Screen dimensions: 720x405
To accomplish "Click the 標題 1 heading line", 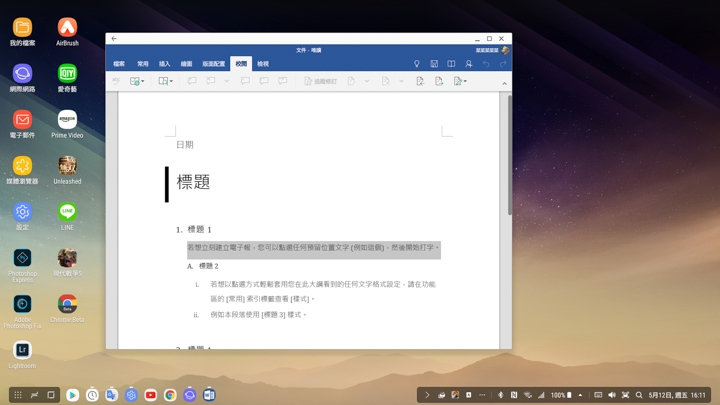I will point(194,229).
